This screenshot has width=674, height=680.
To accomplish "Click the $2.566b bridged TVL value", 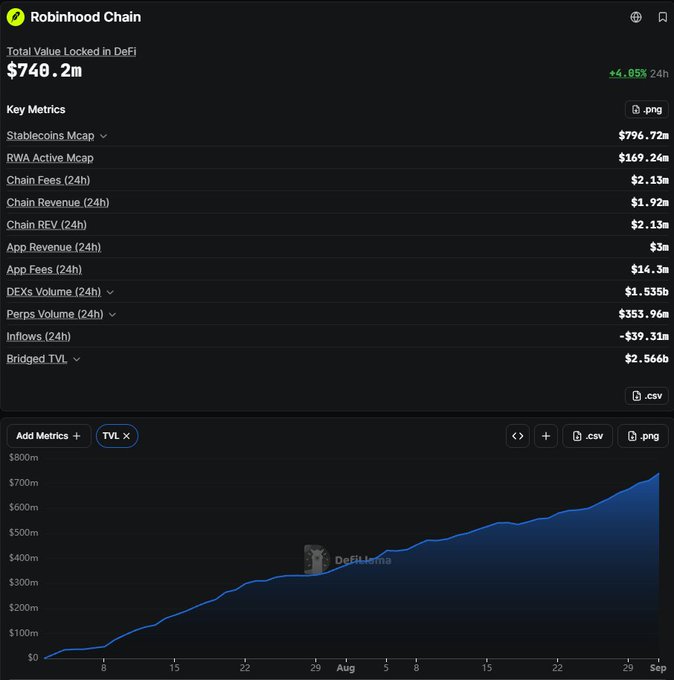I will point(646,359).
